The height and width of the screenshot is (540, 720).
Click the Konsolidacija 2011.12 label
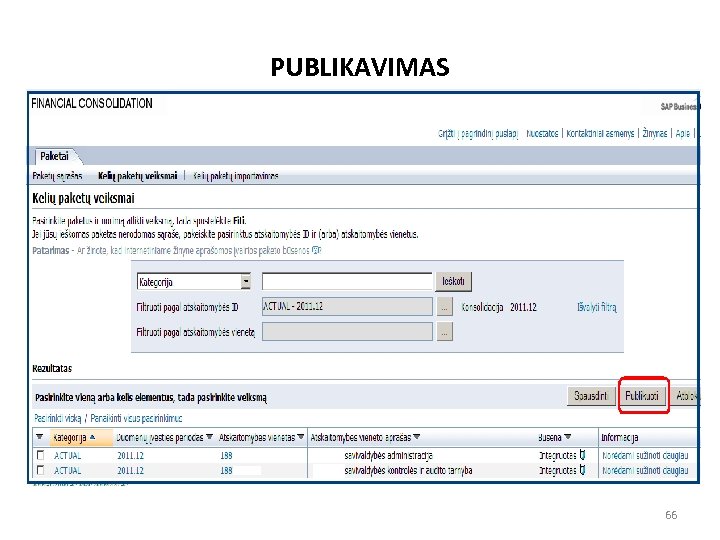pyautogui.click(x=499, y=307)
